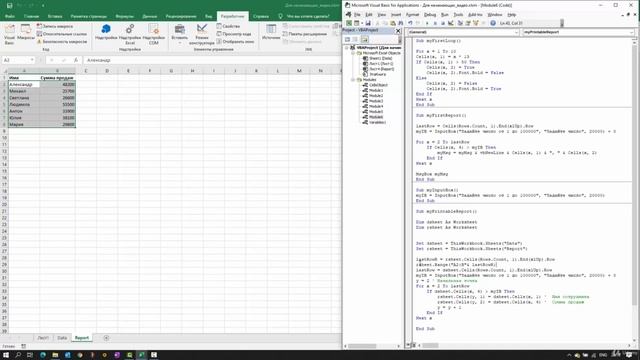Click Run Sub play icon in VBA toolbar
640x360 pixels.
(x=427, y=23)
